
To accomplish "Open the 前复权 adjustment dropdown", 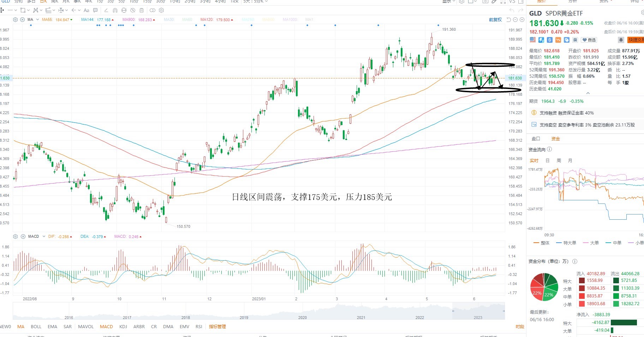I will tap(495, 20).
